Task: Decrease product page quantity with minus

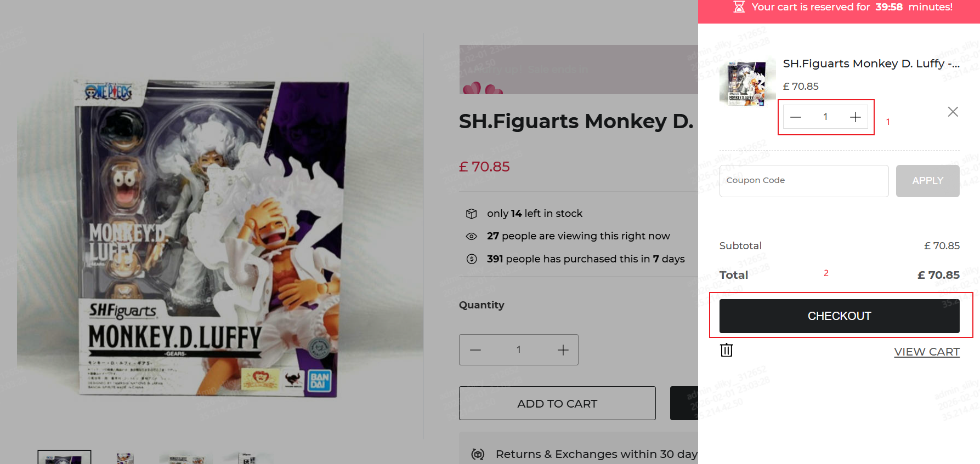Action: (x=475, y=350)
